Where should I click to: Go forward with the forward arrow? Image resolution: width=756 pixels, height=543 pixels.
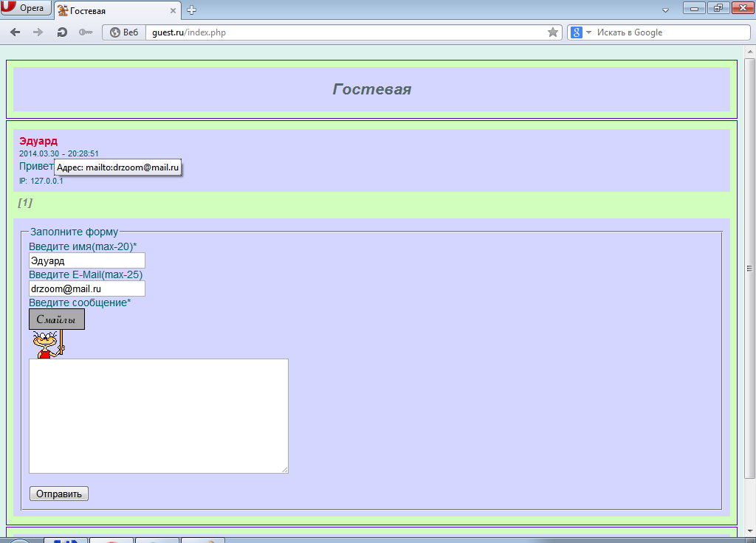point(38,32)
